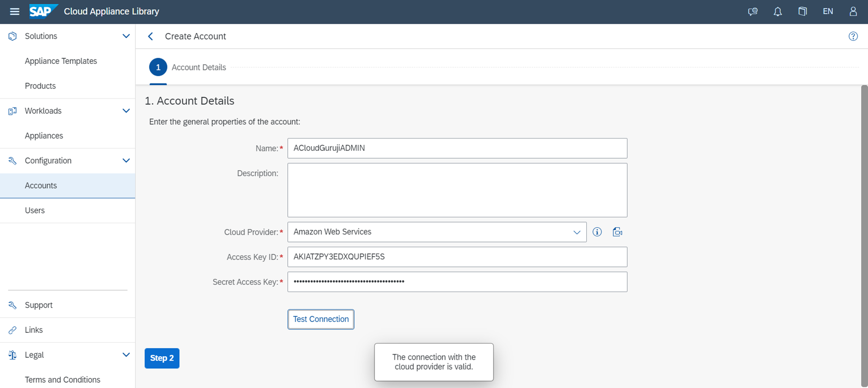The height and width of the screenshot is (388, 868).
Task: Collapse the Solutions section
Action: pos(126,36)
